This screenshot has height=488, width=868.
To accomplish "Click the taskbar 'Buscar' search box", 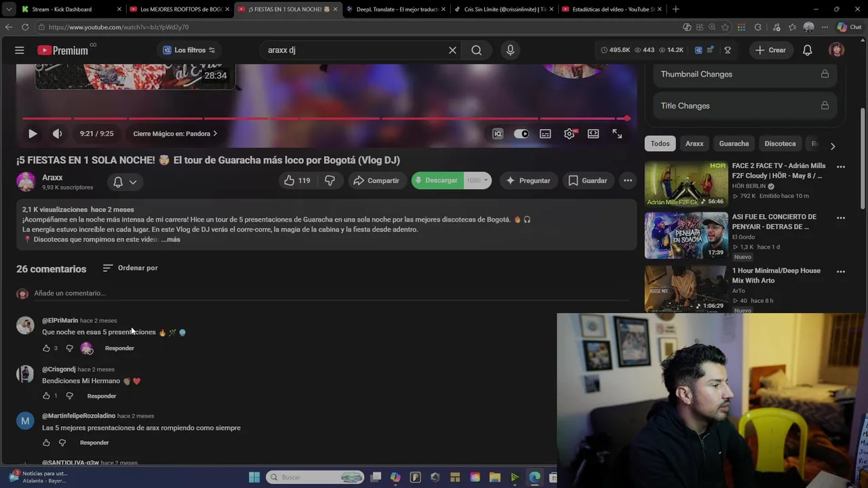I will [315, 477].
